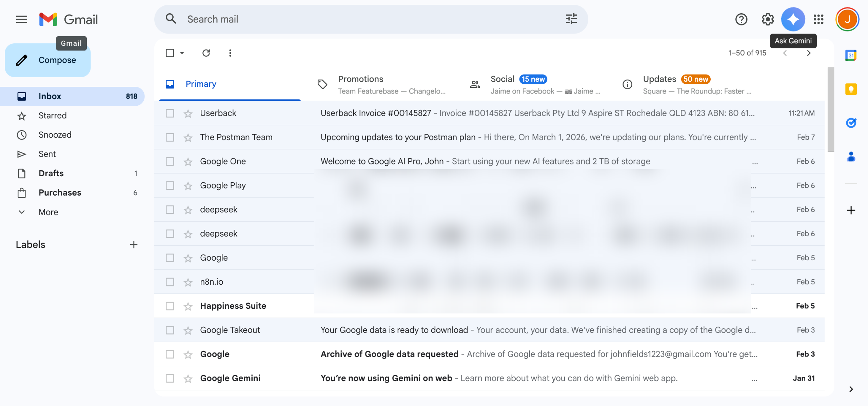This screenshot has height=406, width=868.
Task: Show search options filter icon
Action: pyautogui.click(x=571, y=19)
